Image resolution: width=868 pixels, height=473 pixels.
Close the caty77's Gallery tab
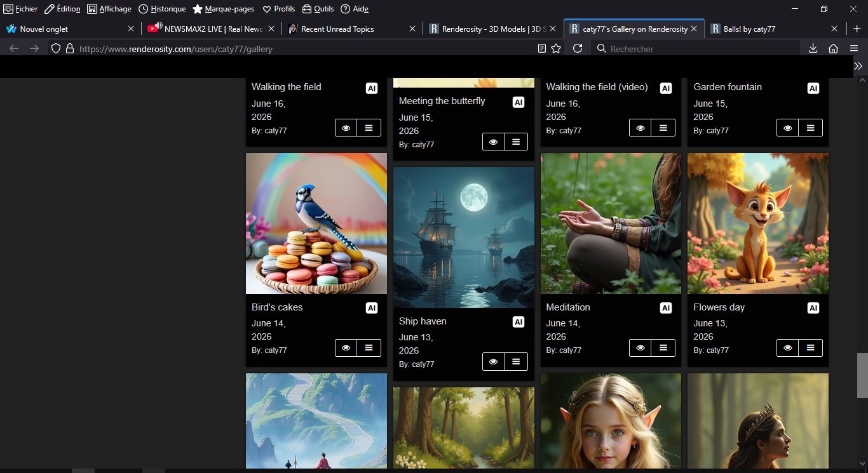click(694, 29)
